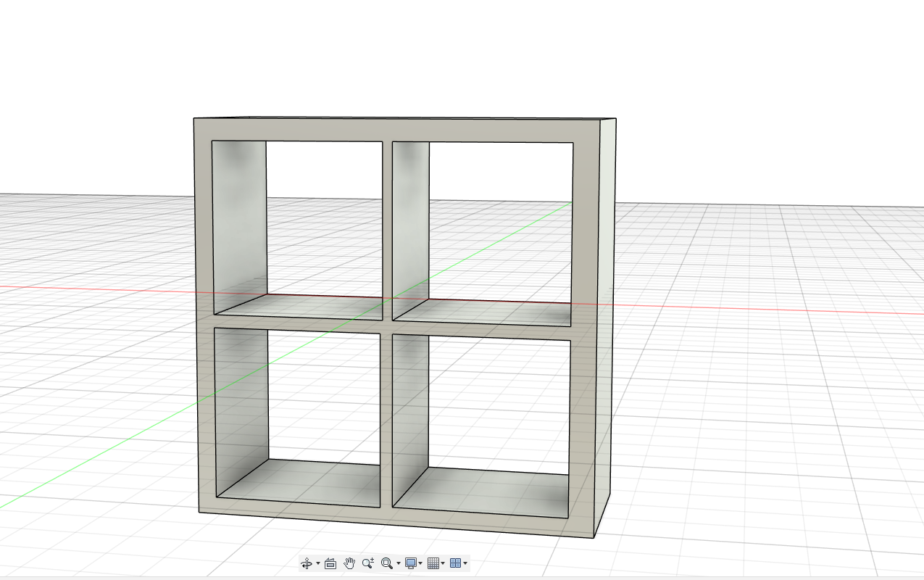Open Display Settings monitor icon
The width and height of the screenshot is (924, 580).
(x=411, y=563)
